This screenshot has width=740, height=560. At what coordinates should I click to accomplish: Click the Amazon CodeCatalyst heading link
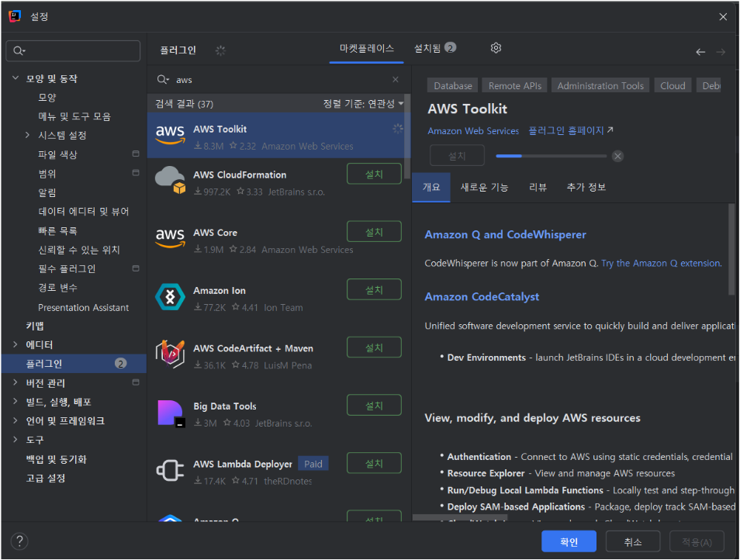[482, 297]
